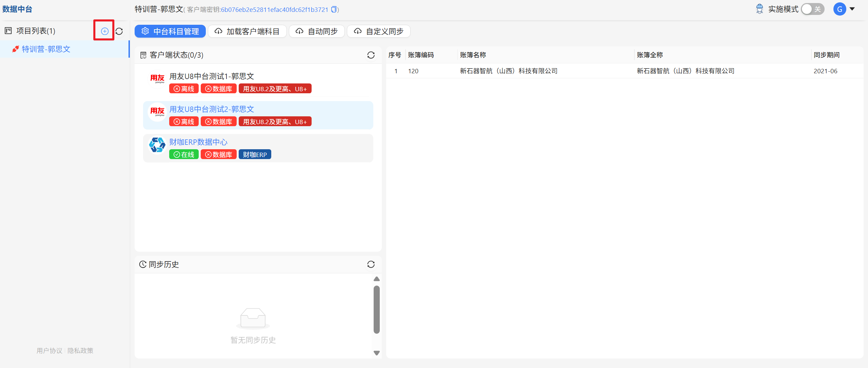This screenshot has width=868, height=368.
Task: Refresh the sync history panel
Action: (371, 264)
